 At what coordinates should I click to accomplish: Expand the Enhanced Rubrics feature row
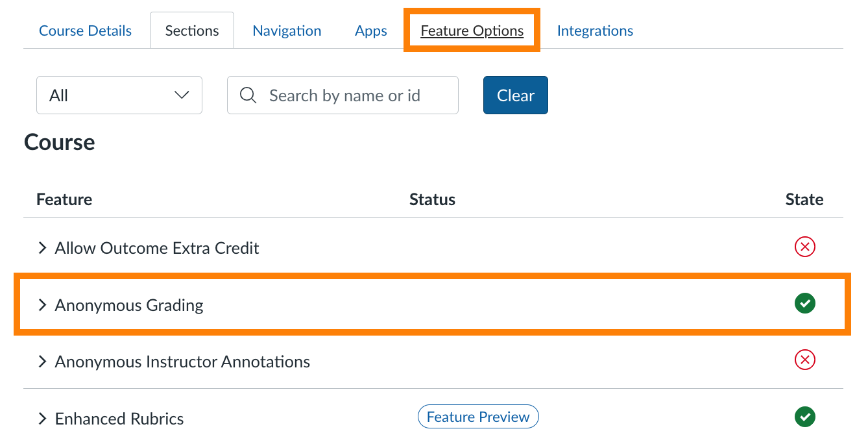click(43, 419)
